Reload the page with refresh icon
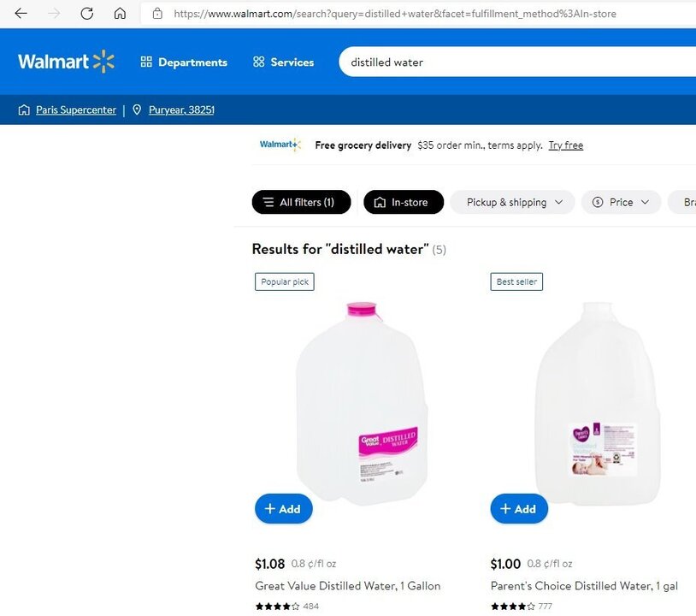The height and width of the screenshot is (616, 696). point(86,14)
